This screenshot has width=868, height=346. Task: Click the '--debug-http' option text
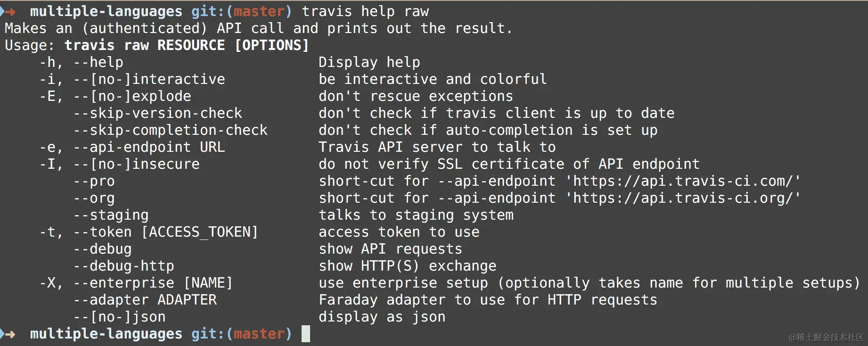coord(124,266)
